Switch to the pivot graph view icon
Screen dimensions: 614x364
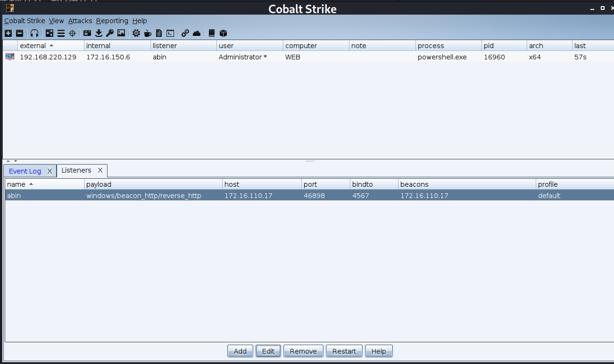pyautogui.click(x=50, y=33)
